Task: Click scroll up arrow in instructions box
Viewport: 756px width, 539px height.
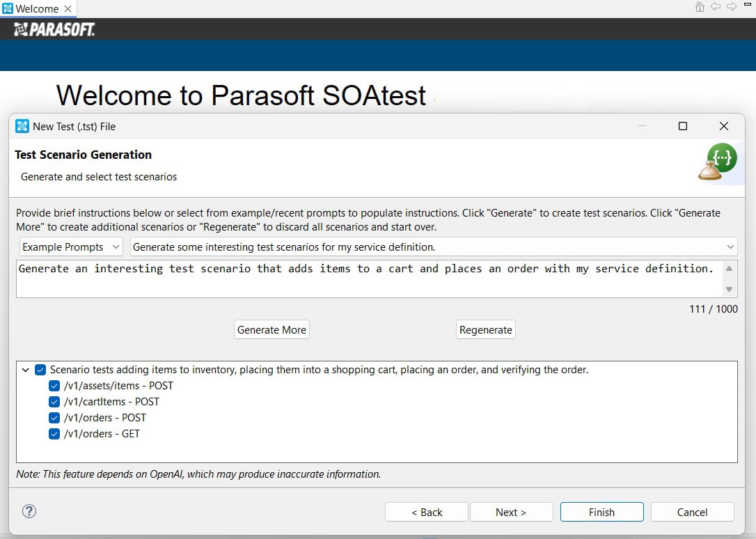Action: pos(729,269)
